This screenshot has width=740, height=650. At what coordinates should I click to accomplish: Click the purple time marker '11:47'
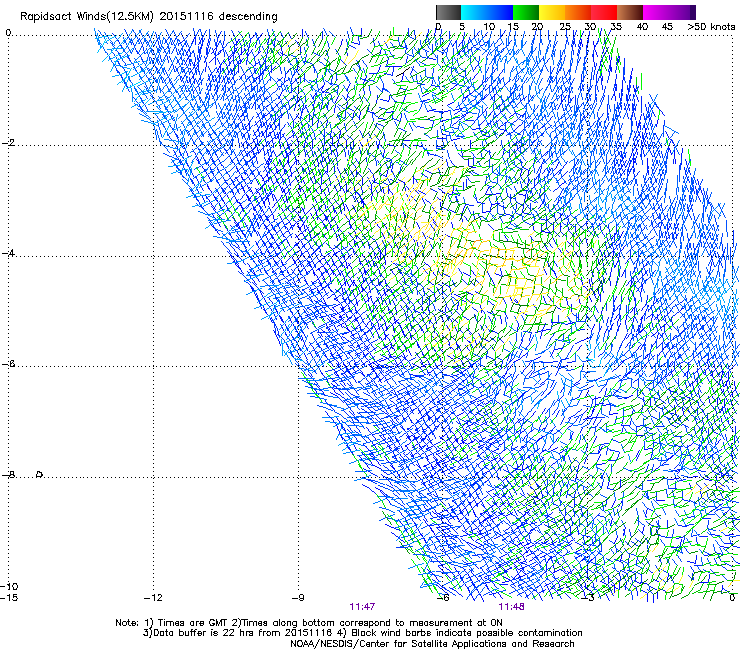(x=362, y=607)
